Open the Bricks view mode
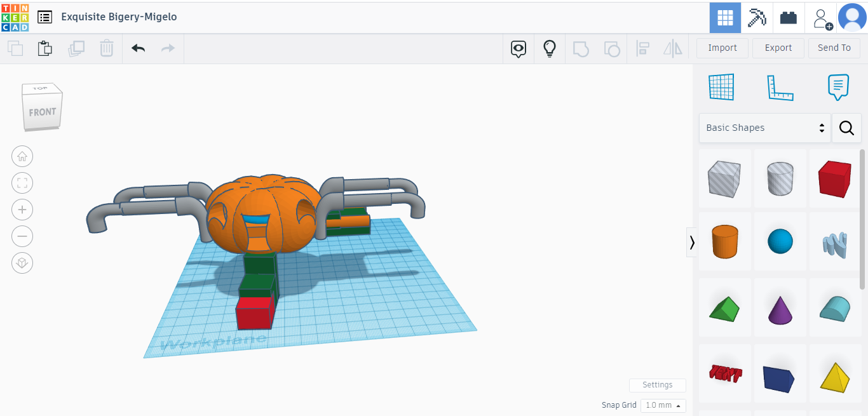This screenshot has width=868, height=416. [x=789, y=17]
